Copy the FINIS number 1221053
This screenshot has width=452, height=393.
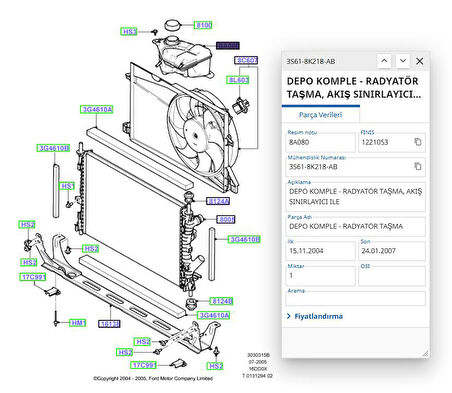418,142
